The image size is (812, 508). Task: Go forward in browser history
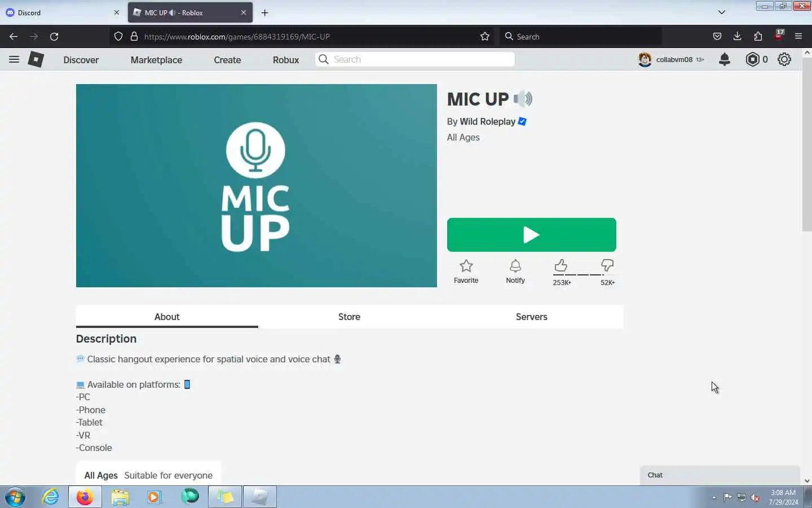point(34,36)
